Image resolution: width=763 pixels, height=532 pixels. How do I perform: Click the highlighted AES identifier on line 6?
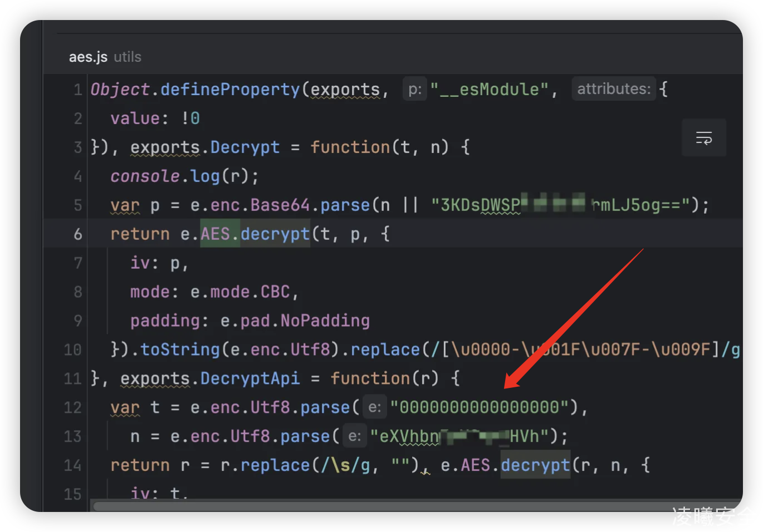[x=215, y=234]
